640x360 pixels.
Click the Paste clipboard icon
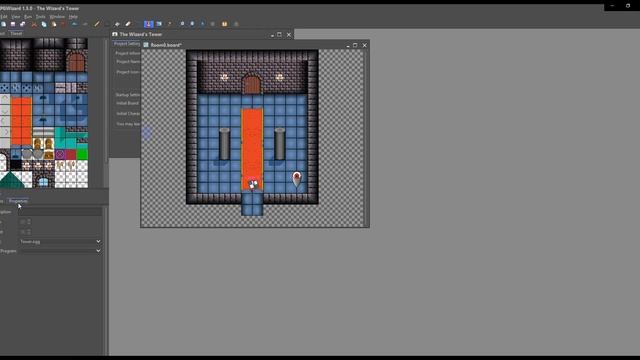[53, 24]
